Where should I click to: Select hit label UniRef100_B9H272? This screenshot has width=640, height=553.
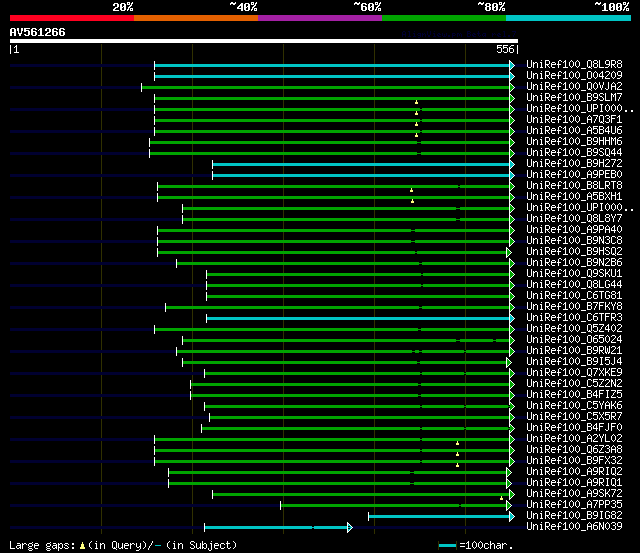(574, 164)
